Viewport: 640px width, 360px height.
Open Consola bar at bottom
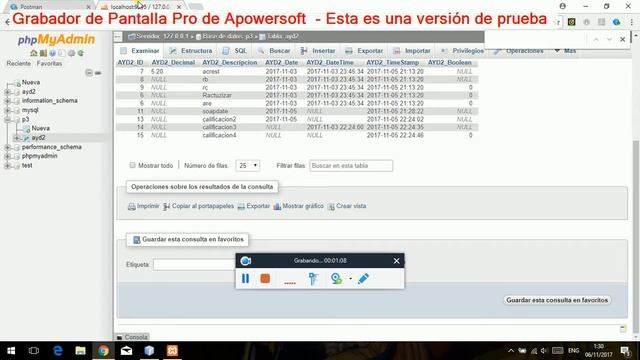(x=132, y=337)
